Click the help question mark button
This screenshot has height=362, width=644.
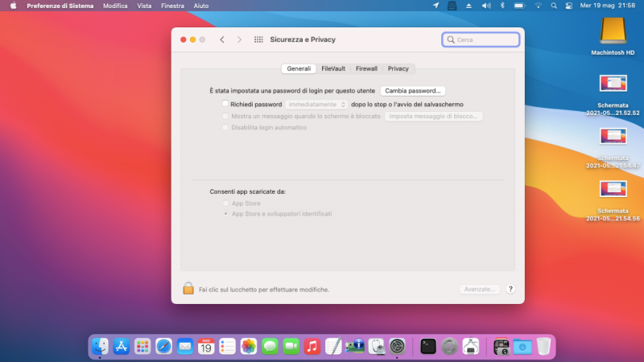pos(510,289)
